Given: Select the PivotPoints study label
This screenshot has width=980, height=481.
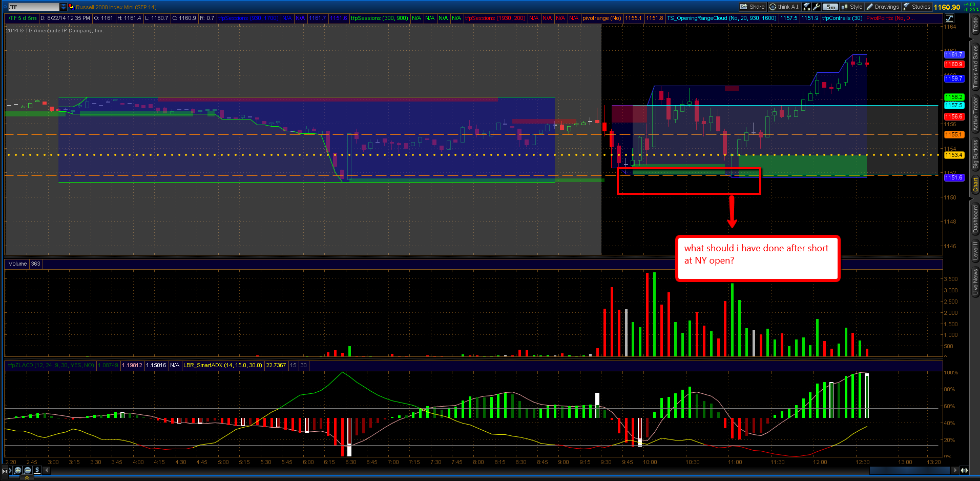Looking at the screenshot, I should pyautogui.click(x=890, y=18).
